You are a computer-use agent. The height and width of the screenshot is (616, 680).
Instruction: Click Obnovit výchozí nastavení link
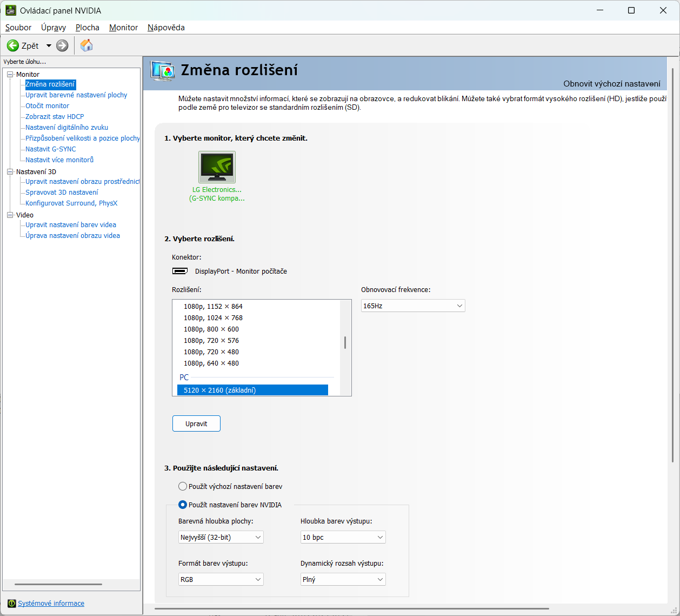click(x=612, y=84)
